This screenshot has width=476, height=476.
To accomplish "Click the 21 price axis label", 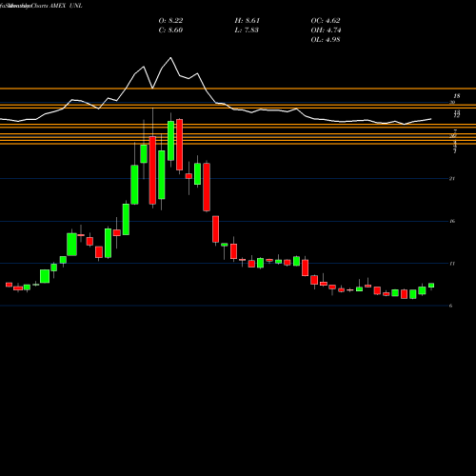I will [x=452, y=179].
